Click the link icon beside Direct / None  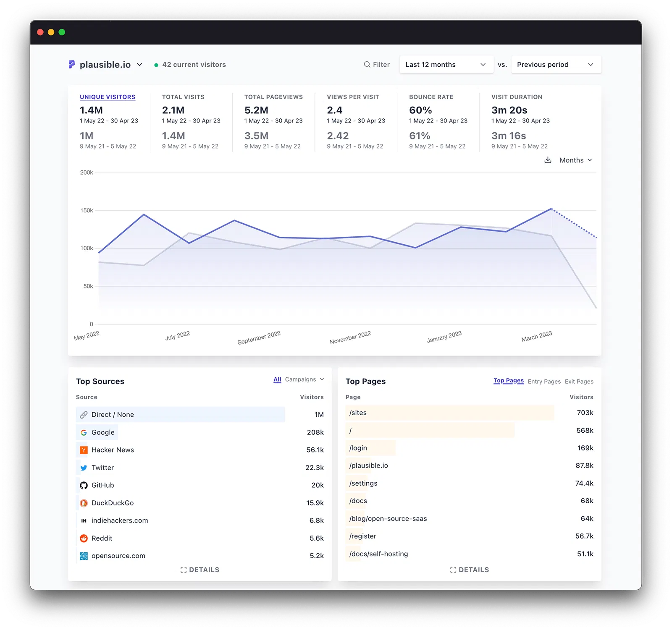pyautogui.click(x=84, y=415)
